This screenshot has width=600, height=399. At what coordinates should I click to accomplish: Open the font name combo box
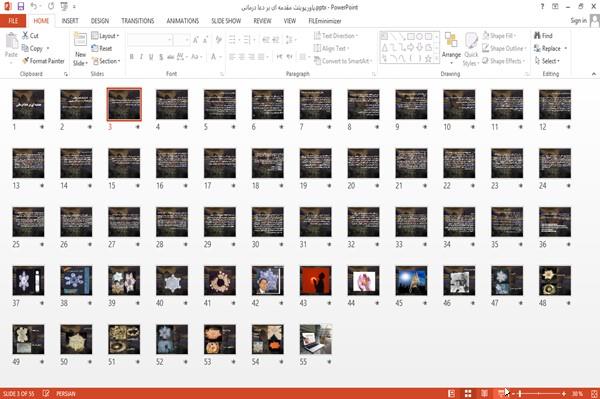[x=150, y=40]
